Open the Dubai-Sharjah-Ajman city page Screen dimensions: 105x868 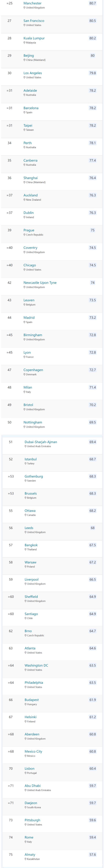[41, 442]
